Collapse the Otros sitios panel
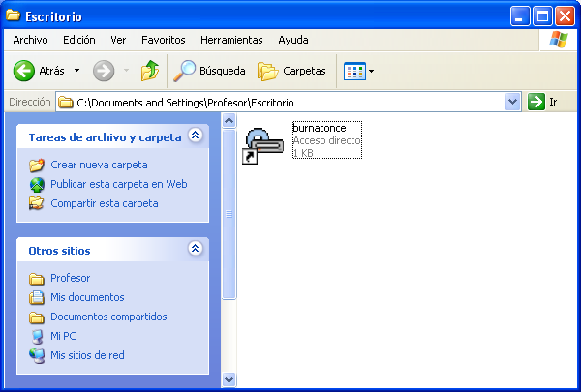Image resolution: width=581 pixels, height=392 pixels. [x=196, y=250]
